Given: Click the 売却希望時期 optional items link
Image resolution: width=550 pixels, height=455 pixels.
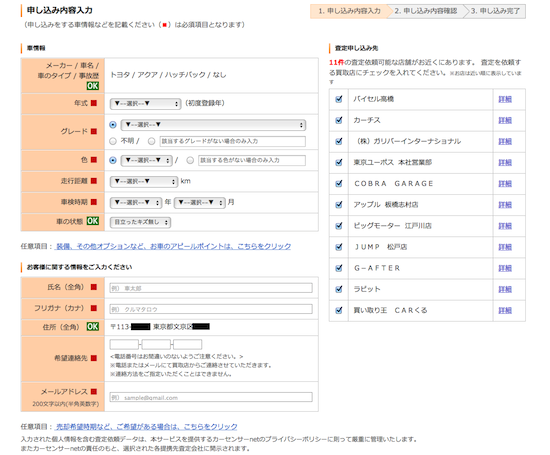Looking at the screenshot, I should click(x=147, y=427).
